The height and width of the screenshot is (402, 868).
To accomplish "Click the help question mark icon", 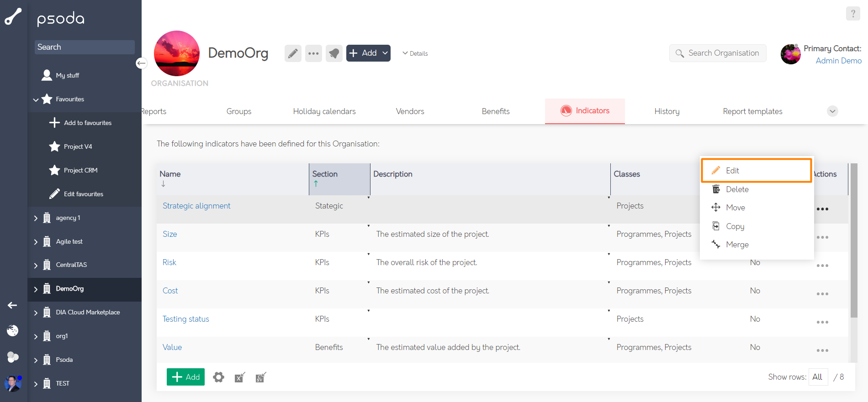I will pos(853,14).
